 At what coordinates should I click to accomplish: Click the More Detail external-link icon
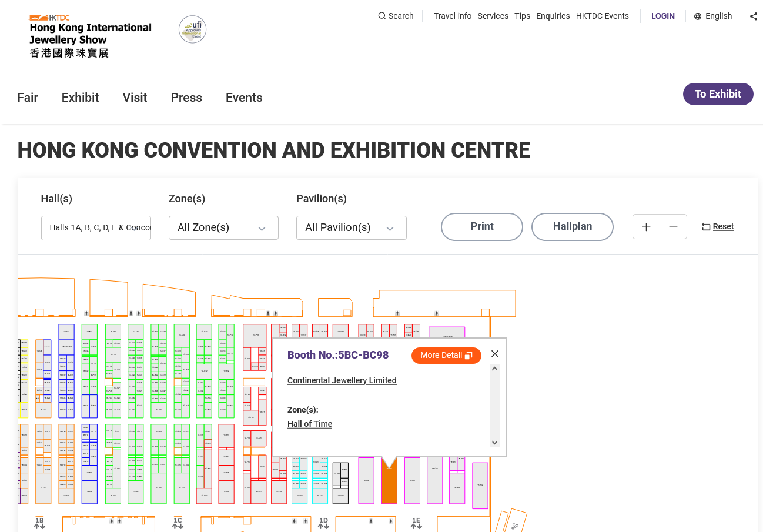pyautogui.click(x=468, y=356)
